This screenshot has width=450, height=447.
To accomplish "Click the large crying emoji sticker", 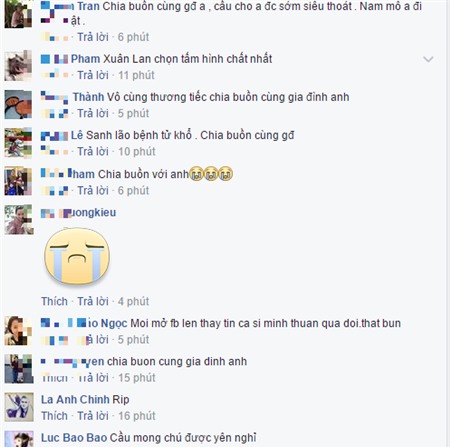I will (x=77, y=256).
